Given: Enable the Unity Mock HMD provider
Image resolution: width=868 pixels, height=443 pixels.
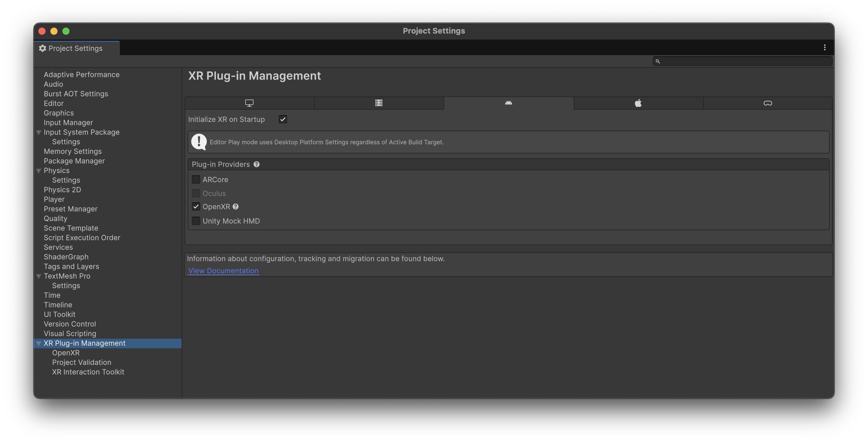Looking at the screenshot, I should pyautogui.click(x=196, y=221).
